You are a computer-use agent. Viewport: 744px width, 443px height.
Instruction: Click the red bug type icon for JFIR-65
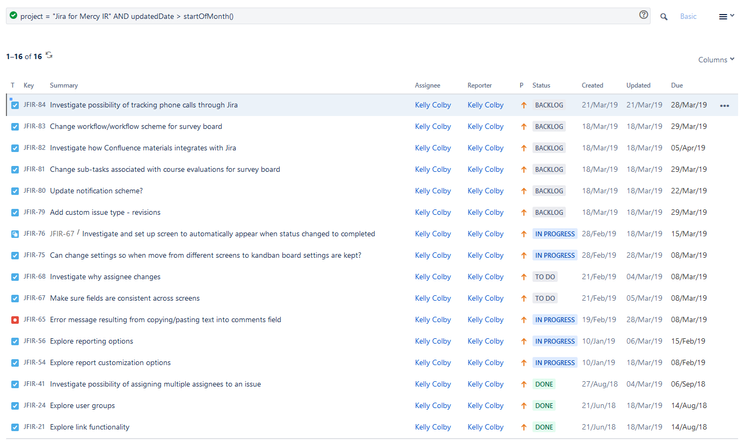[x=15, y=320]
